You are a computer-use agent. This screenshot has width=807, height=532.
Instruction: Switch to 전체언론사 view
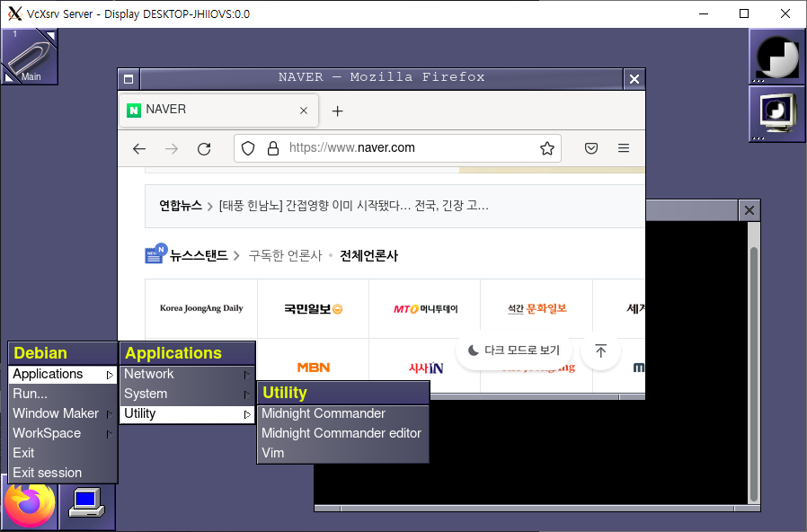[368, 256]
